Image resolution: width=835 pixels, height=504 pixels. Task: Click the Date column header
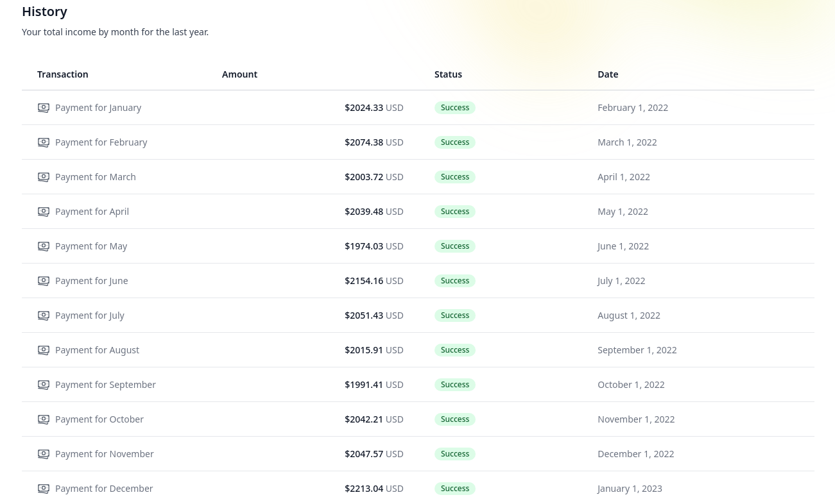(608, 74)
